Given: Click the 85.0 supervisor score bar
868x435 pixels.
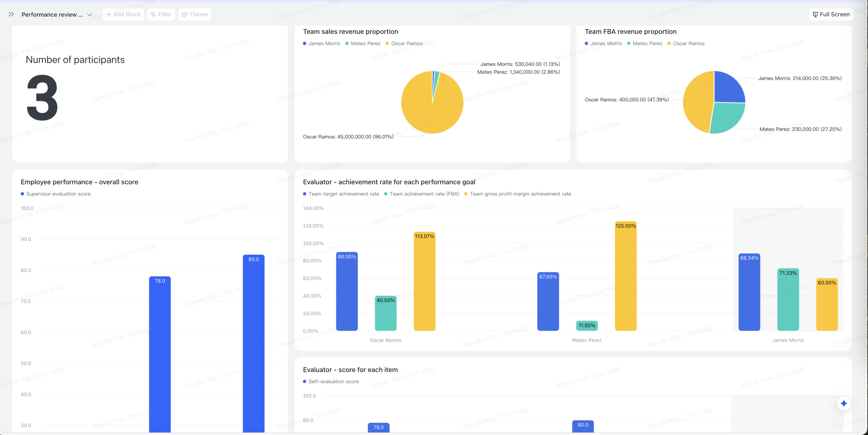Looking at the screenshot, I should click(253, 337).
